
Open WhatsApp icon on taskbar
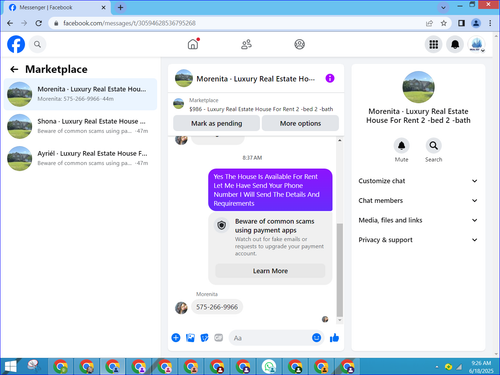(269, 367)
